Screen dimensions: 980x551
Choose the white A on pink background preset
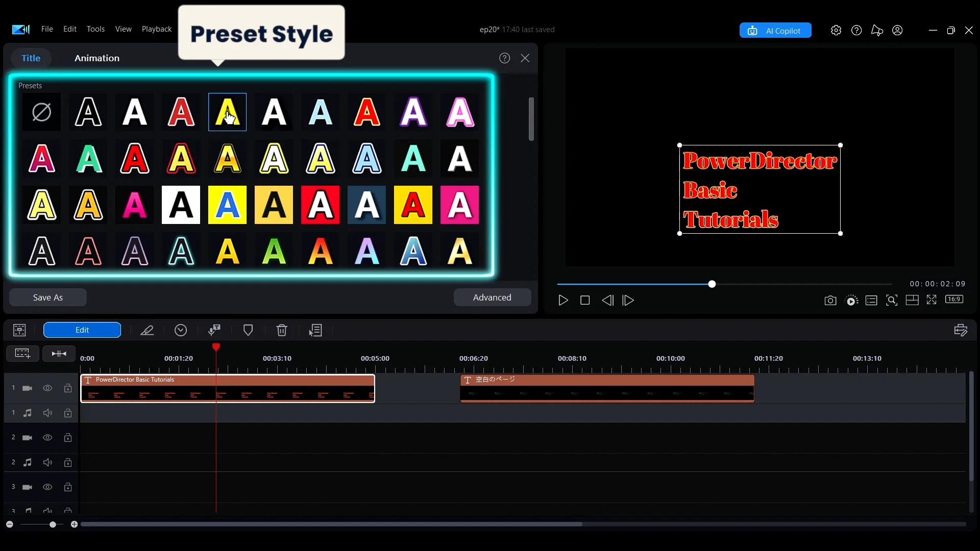(x=459, y=205)
